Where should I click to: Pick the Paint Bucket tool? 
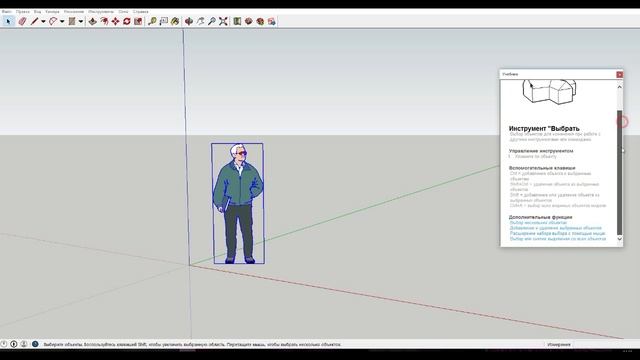coord(175,21)
